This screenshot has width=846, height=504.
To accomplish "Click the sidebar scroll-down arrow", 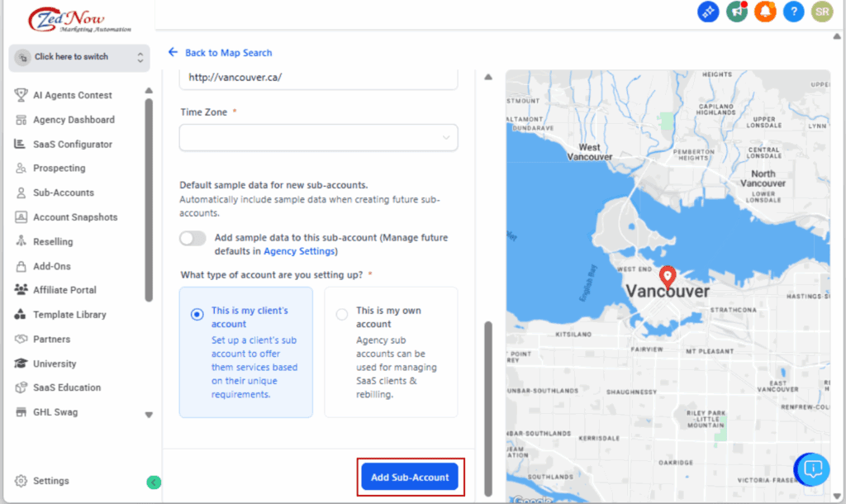I will (149, 415).
